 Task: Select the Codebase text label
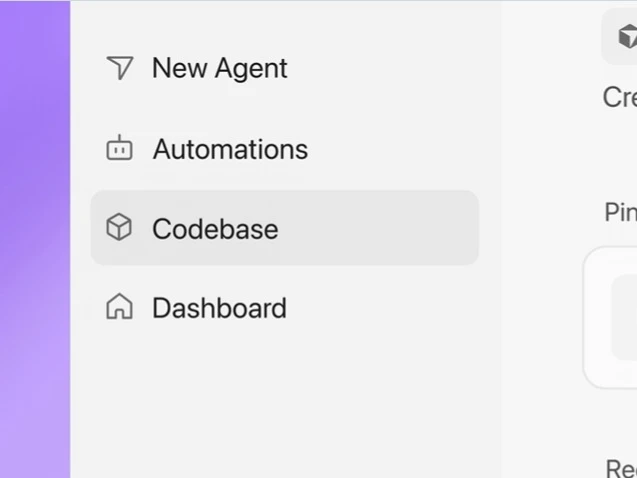pos(215,229)
